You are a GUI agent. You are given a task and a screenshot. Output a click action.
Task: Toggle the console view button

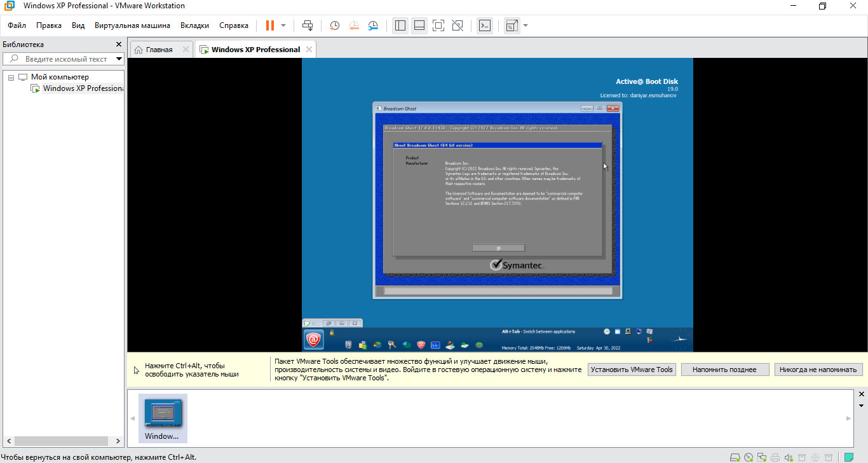click(x=484, y=25)
